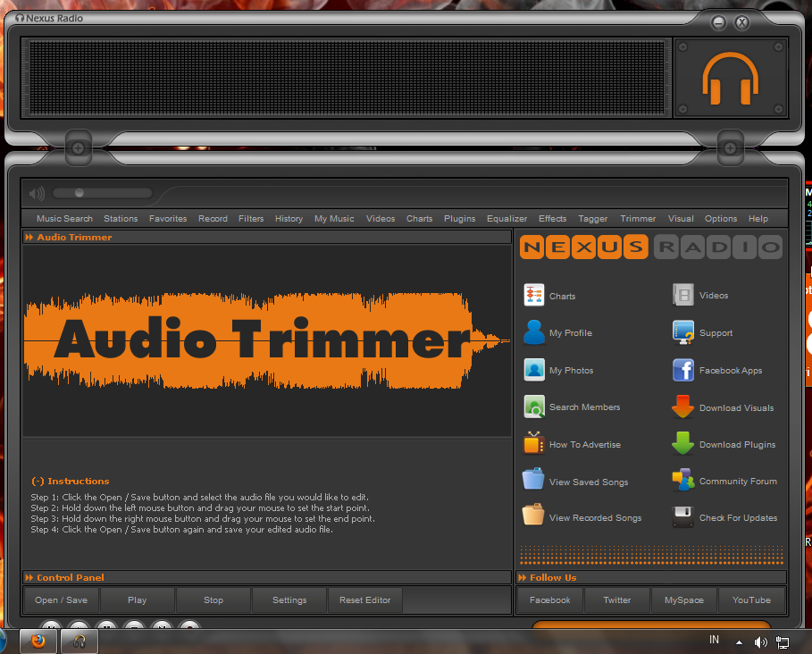This screenshot has height=654, width=812.
Task: Click the Reset Editor button
Action: (x=365, y=600)
